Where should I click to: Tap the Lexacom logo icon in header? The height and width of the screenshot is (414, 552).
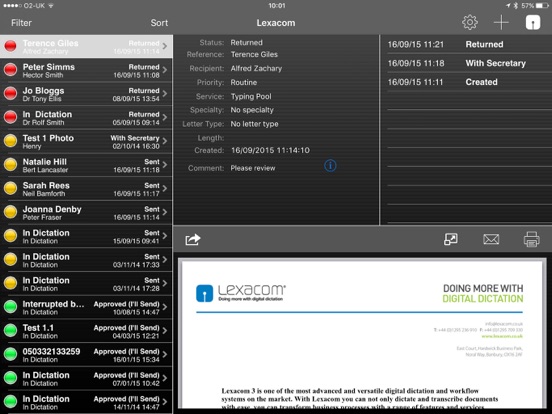[533, 22]
